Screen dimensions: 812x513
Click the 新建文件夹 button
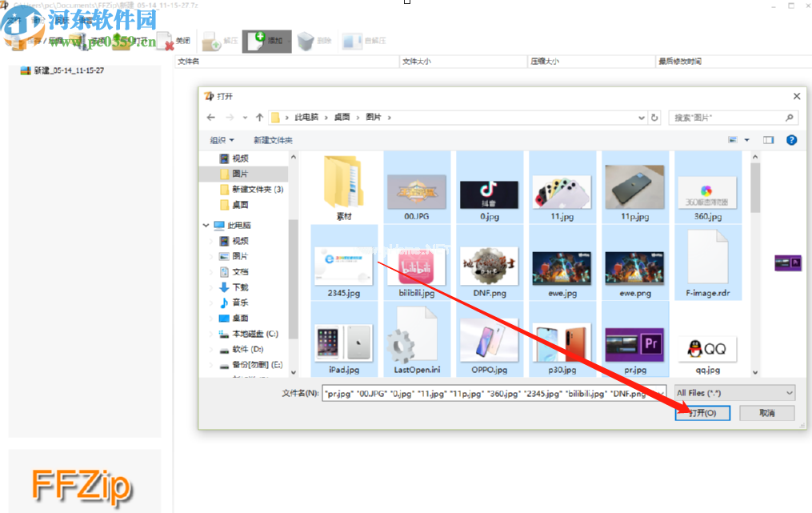(273, 140)
